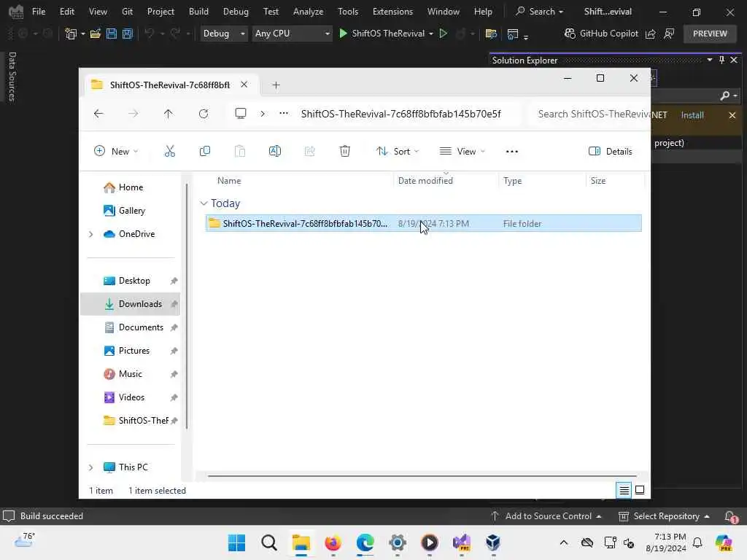Open the Any CPU platform dropdown
The width and height of the screenshot is (747, 560).
point(292,34)
